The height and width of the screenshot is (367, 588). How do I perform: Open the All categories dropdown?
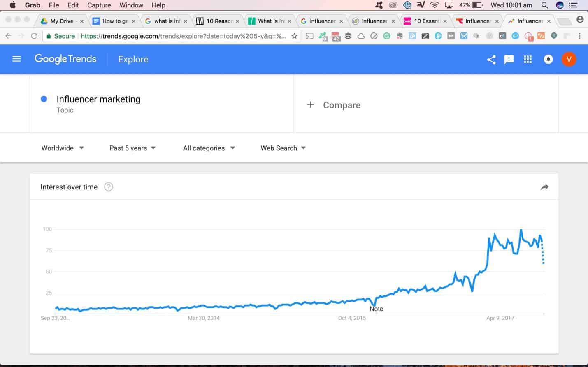[x=209, y=148]
